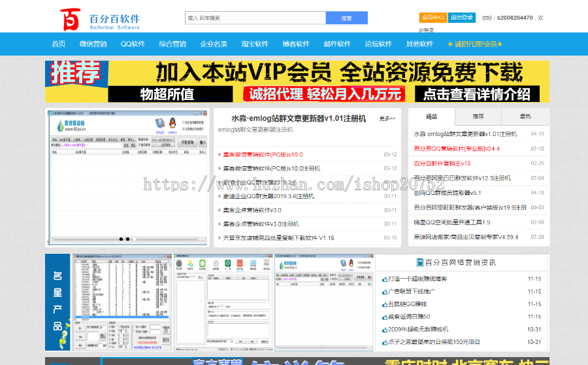Switch to the 最热 tab
588x365 pixels.
[x=525, y=117]
